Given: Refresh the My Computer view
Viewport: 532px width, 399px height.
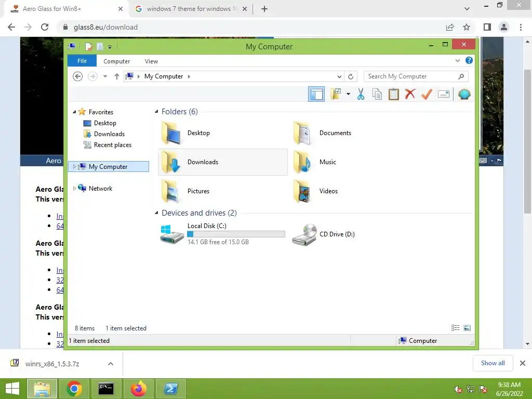Looking at the screenshot, I should [351, 77].
